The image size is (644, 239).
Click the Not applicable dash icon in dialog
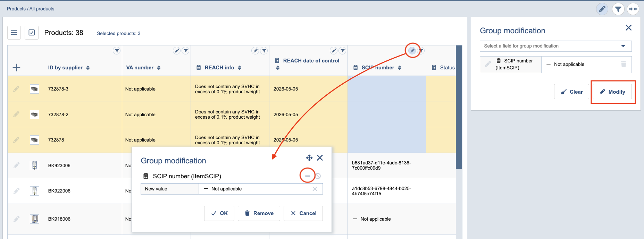[x=308, y=176]
